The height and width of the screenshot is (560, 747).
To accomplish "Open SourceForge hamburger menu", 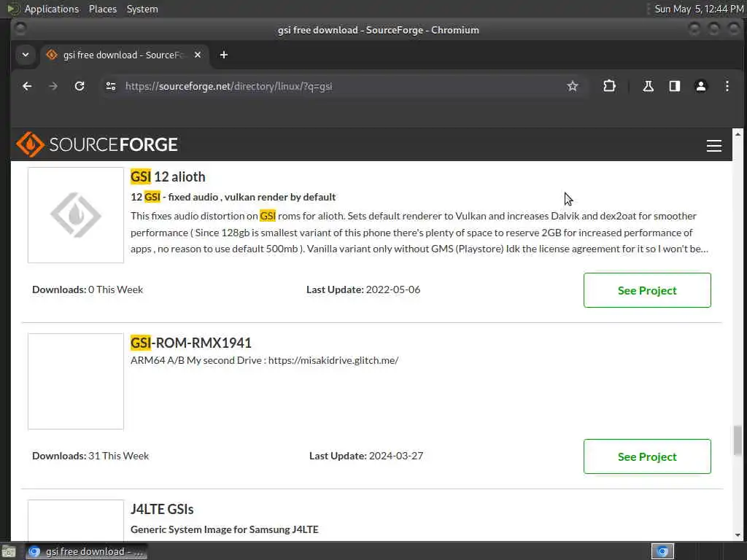I will [x=713, y=145].
